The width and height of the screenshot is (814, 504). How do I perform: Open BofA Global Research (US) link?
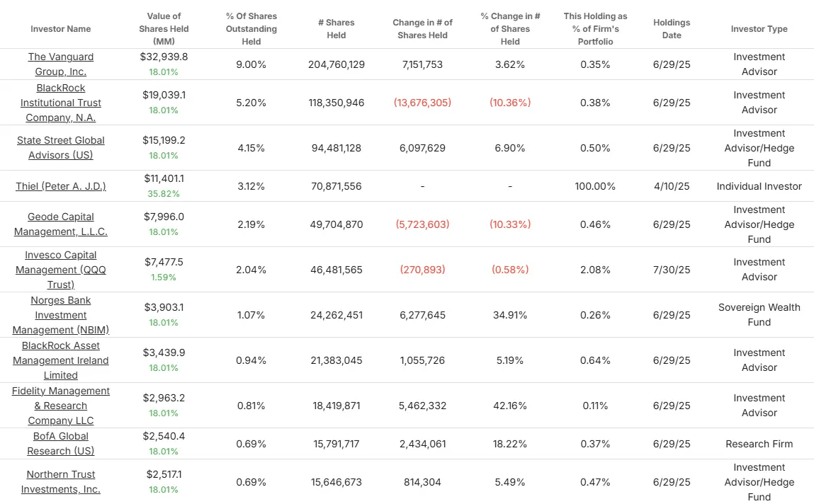click(x=61, y=443)
